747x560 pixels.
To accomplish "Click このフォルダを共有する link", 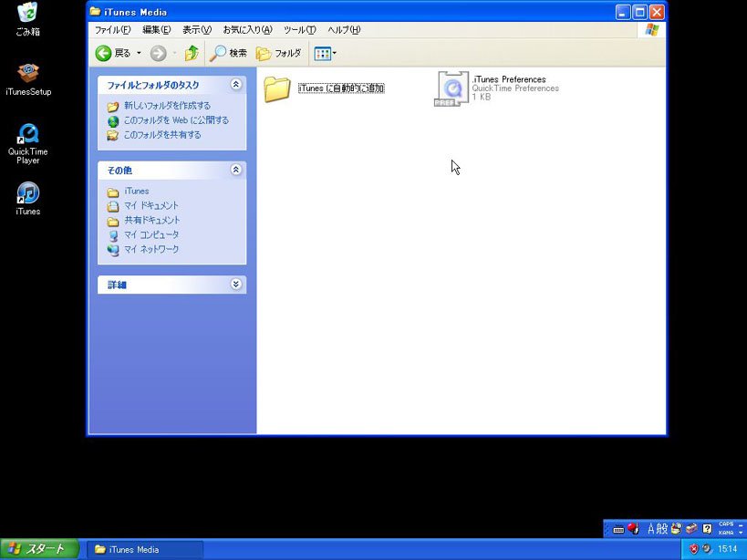I will pyautogui.click(x=162, y=135).
